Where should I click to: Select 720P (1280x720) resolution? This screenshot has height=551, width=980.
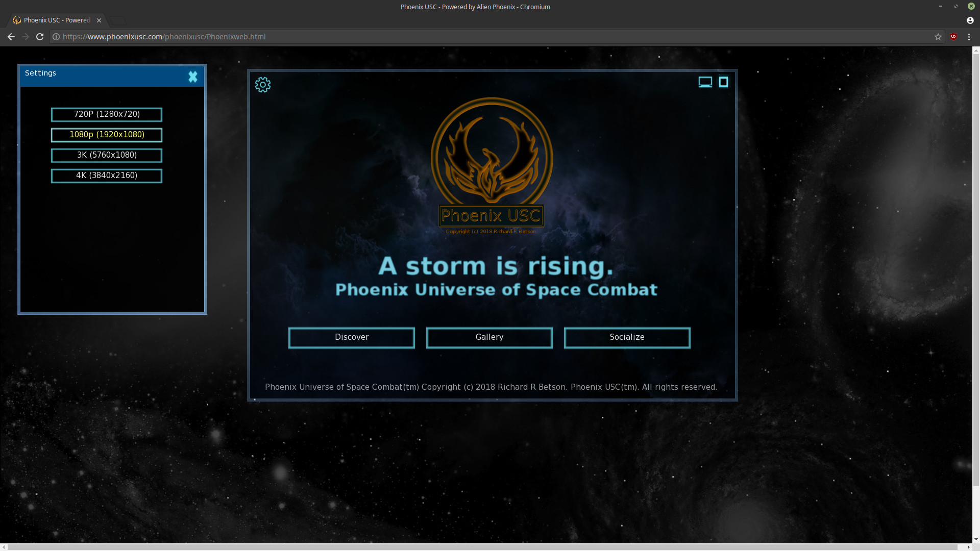click(x=107, y=114)
